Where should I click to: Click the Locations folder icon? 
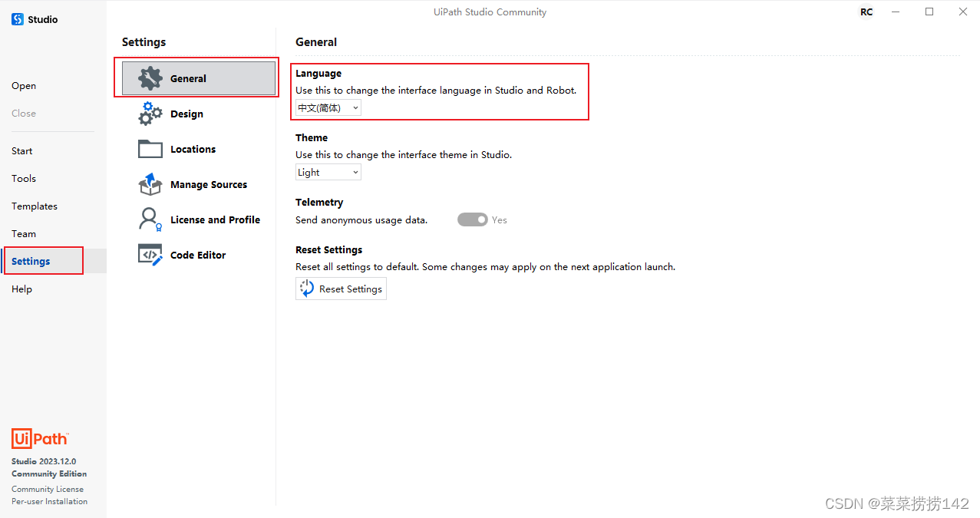pyautogui.click(x=150, y=149)
